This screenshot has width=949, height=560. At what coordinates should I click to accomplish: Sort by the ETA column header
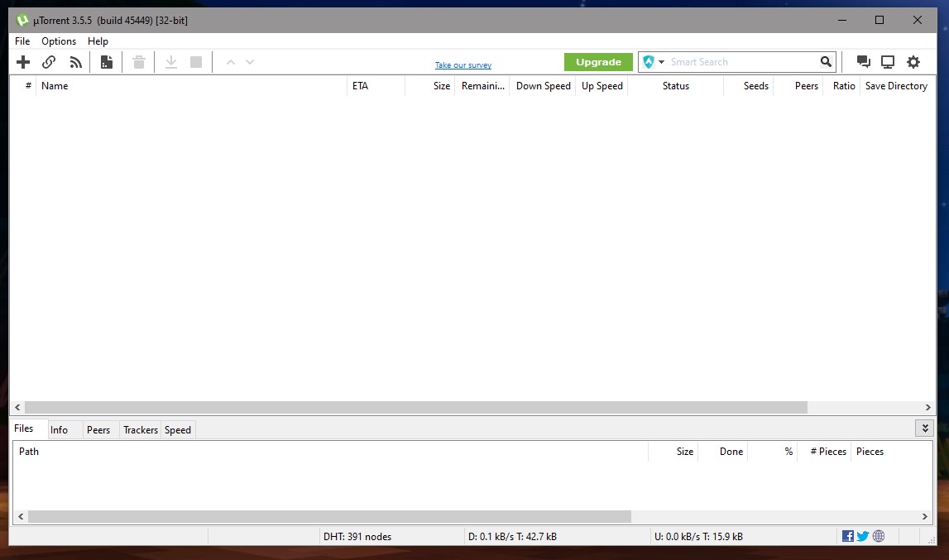tap(376, 86)
